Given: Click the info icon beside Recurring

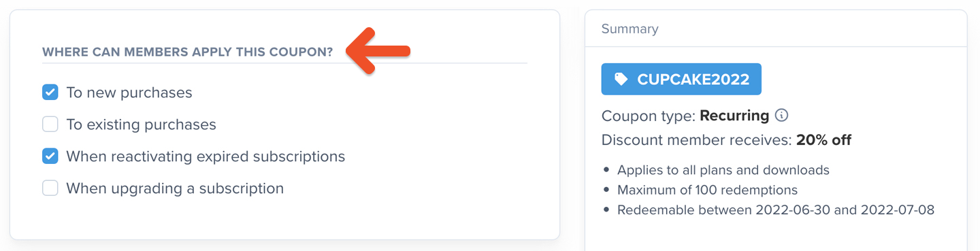Looking at the screenshot, I should [782, 115].
